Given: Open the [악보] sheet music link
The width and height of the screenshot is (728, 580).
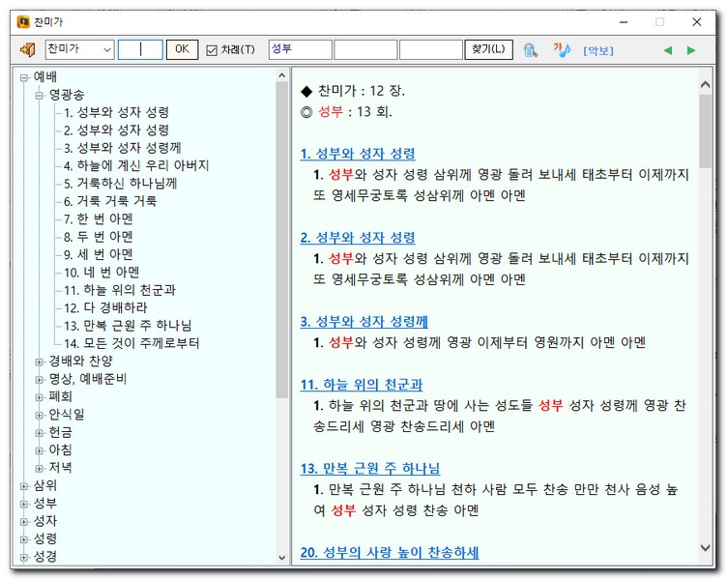Looking at the screenshot, I should click(597, 50).
